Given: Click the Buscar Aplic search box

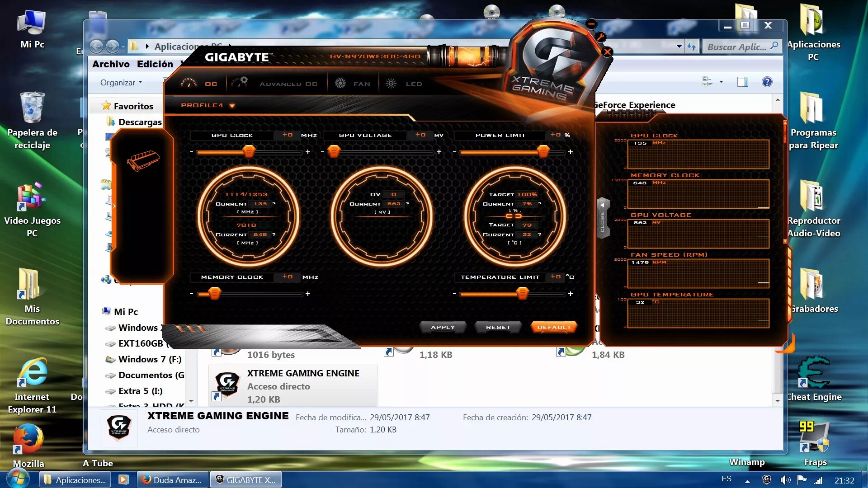Looking at the screenshot, I should pos(741,47).
